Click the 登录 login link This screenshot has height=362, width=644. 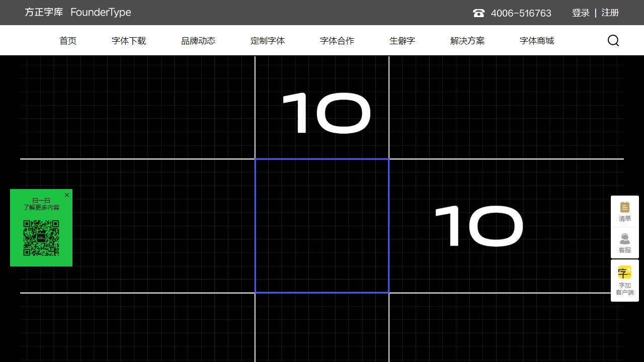(x=581, y=13)
